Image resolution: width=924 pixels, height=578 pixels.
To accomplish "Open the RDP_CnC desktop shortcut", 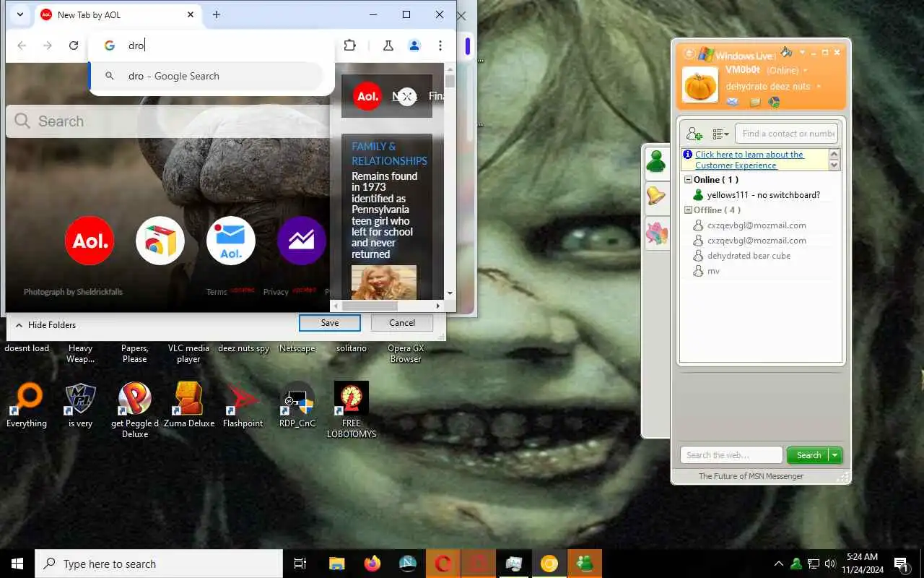I will [x=297, y=406].
